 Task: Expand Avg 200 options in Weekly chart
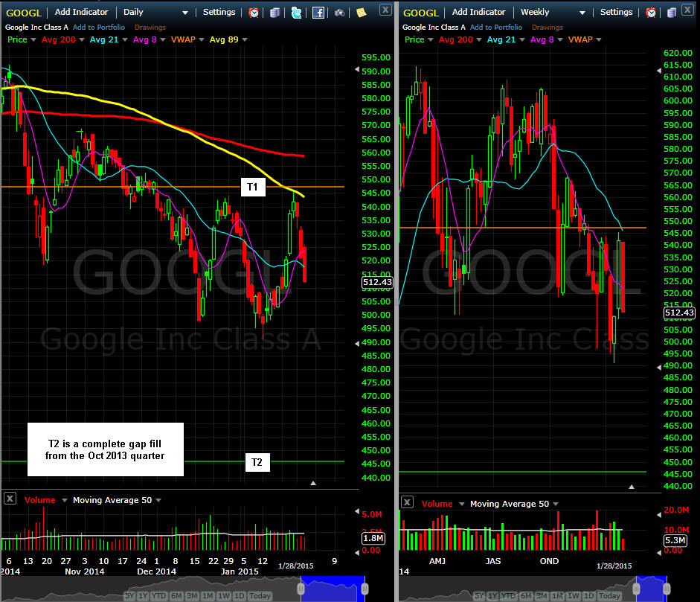click(478, 39)
